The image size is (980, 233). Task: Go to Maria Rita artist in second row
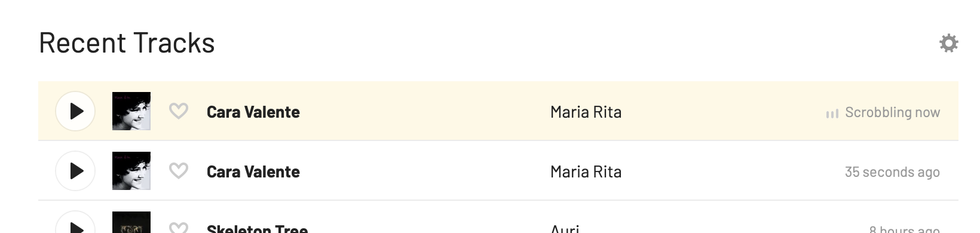click(586, 171)
